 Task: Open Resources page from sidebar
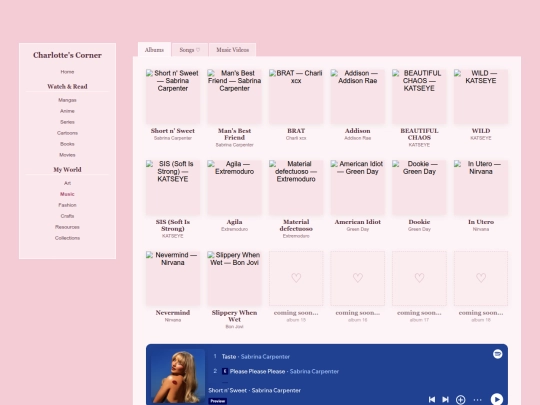(67, 227)
